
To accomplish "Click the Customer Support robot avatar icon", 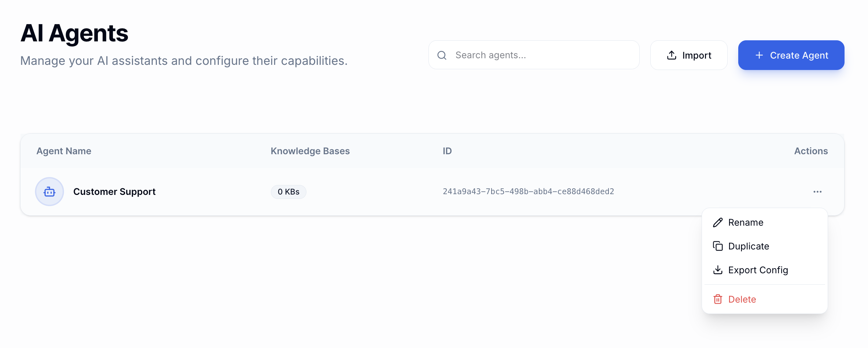I will click(49, 191).
